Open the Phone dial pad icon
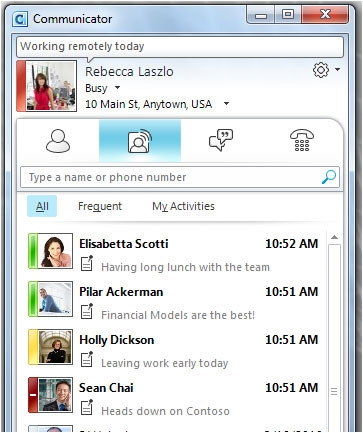The width and height of the screenshot is (363, 433). tap(302, 140)
